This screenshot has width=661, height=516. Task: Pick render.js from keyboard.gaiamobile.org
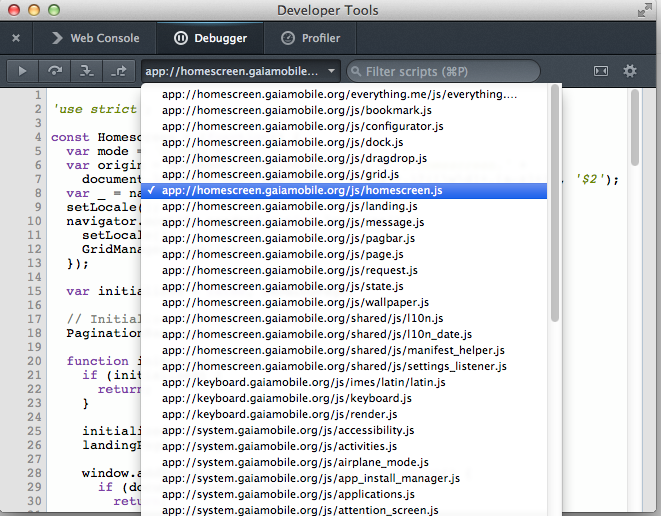pos(344,414)
